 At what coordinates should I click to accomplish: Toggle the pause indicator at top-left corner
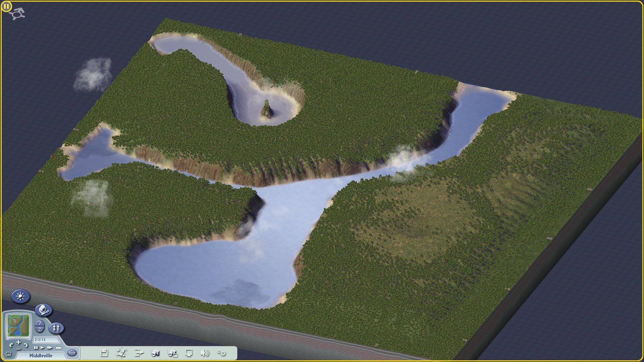click(x=6, y=6)
